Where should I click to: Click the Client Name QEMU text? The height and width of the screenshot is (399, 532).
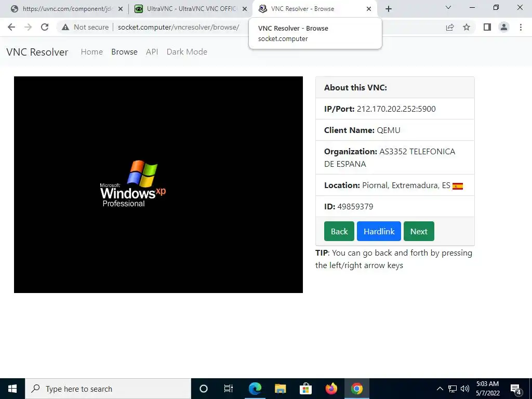[362, 130]
